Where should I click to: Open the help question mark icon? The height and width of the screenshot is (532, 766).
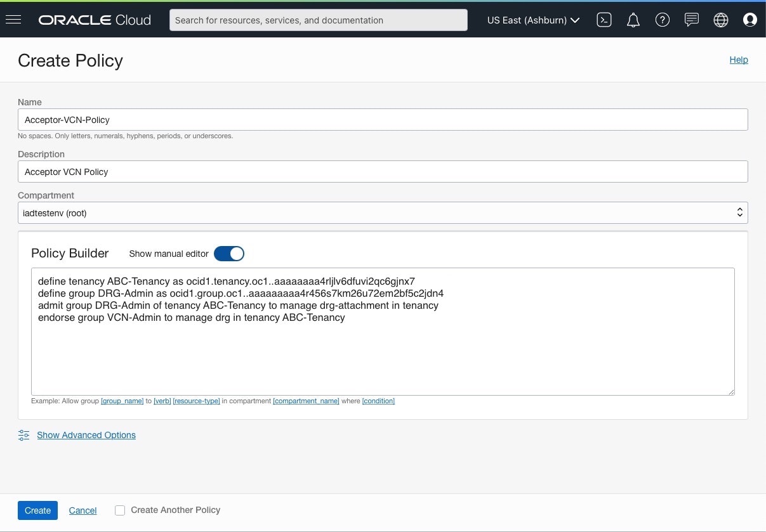[663, 20]
